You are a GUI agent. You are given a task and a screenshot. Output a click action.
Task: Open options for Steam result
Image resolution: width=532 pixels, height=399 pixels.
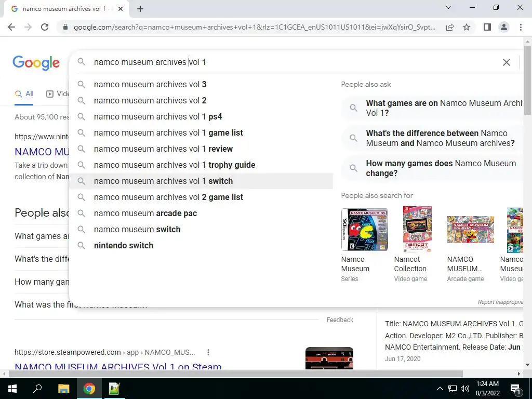click(208, 353)
